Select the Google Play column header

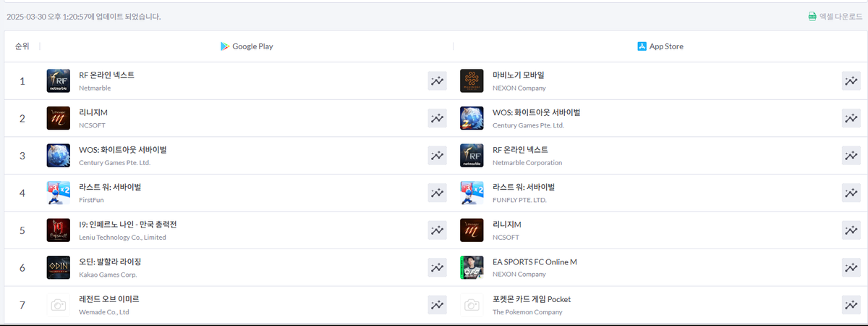tap(247, 46)
